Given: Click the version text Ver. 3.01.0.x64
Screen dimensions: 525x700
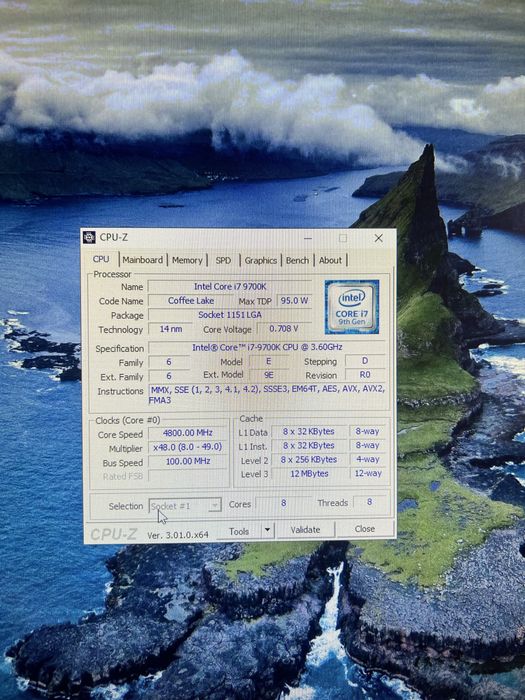Looking at the screenshot, I should click(x=178, y=535).
